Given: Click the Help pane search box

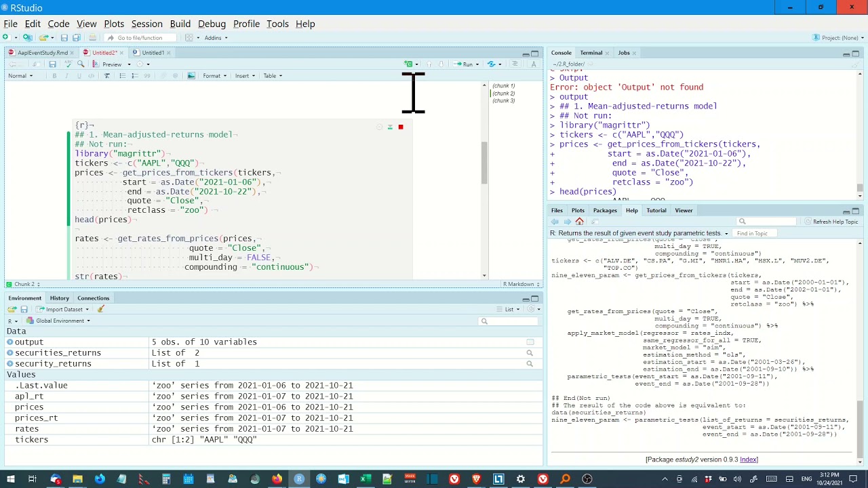Looking at the screenshot, I should [x=768, y=222].
